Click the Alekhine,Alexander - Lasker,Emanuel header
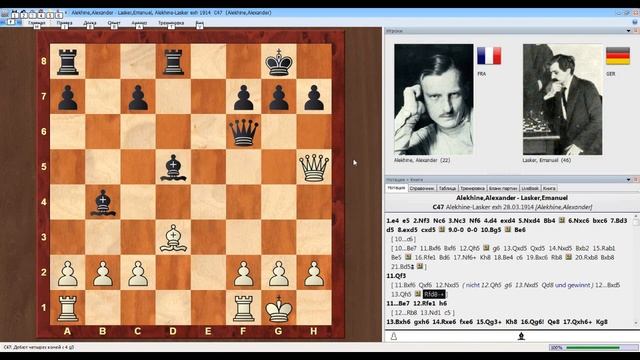This screenshot has height=360, width=640. pyautogui.click(x=512, y=198)
